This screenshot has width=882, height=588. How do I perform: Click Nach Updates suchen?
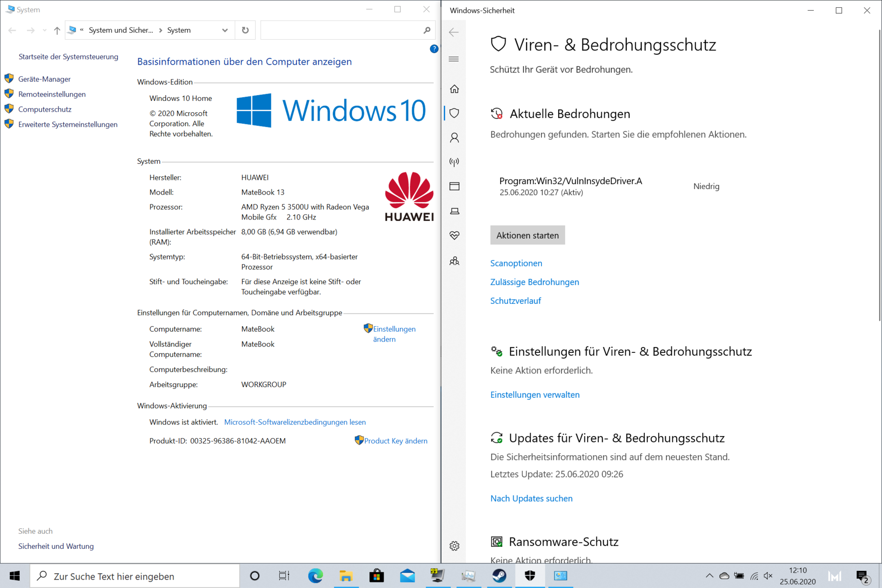tap(531, 498)
